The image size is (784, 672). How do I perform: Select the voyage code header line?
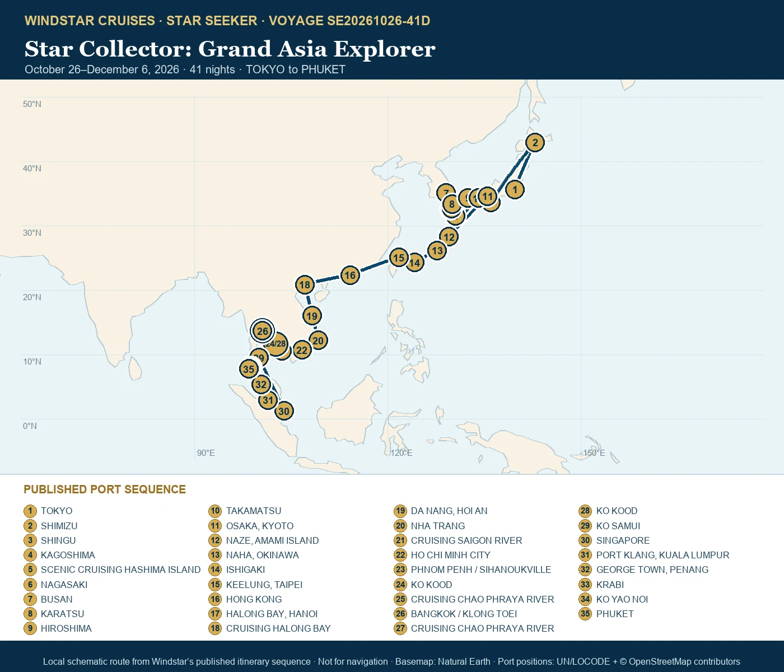tap(227, 21)
